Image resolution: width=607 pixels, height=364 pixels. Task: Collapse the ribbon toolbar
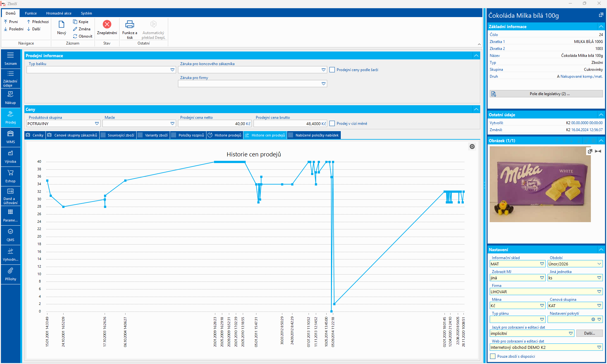(479, 44)
